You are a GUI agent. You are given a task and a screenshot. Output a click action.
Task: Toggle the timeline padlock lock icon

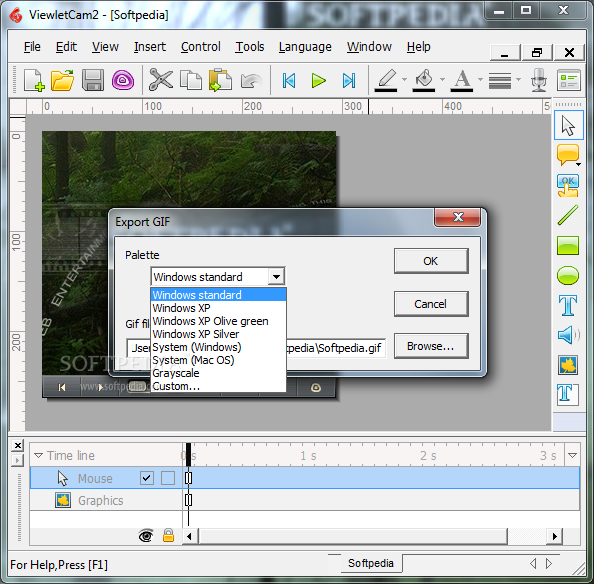168,536
